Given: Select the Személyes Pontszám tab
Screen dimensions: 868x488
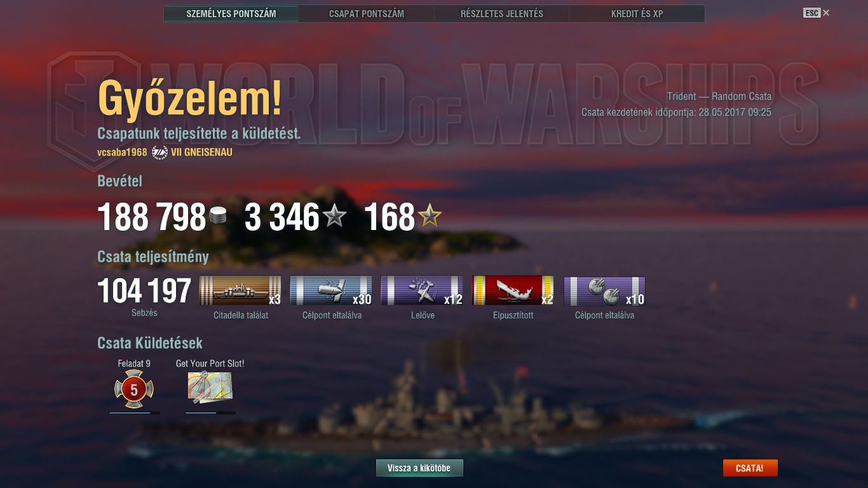Looking at the screenshot, I should [231, 13].
